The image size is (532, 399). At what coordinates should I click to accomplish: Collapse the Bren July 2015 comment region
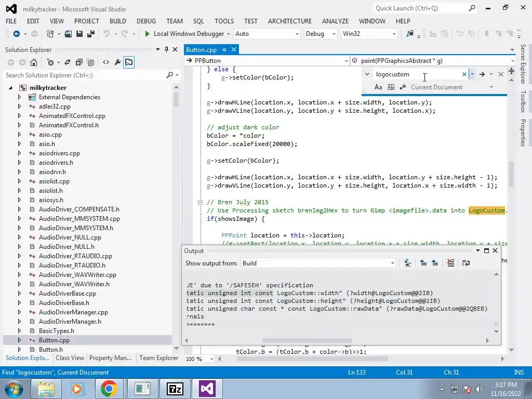[x=200, y=202]
